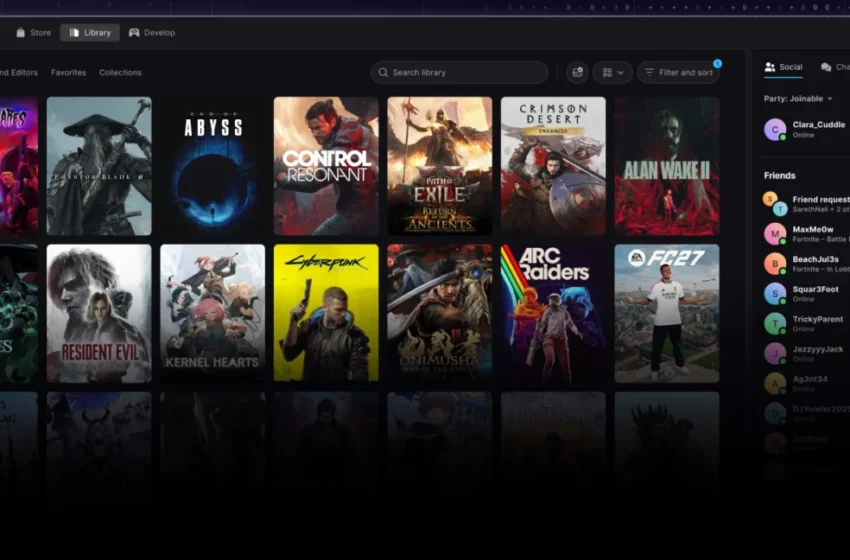
Task: Open the Crimson Desert Enhanced tile
Action: [x=553, y=166]
